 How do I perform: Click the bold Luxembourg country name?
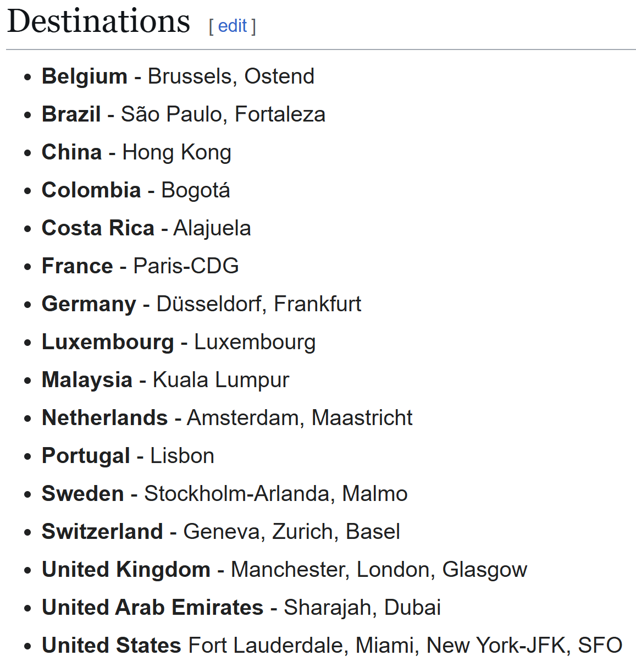[108, 342]
